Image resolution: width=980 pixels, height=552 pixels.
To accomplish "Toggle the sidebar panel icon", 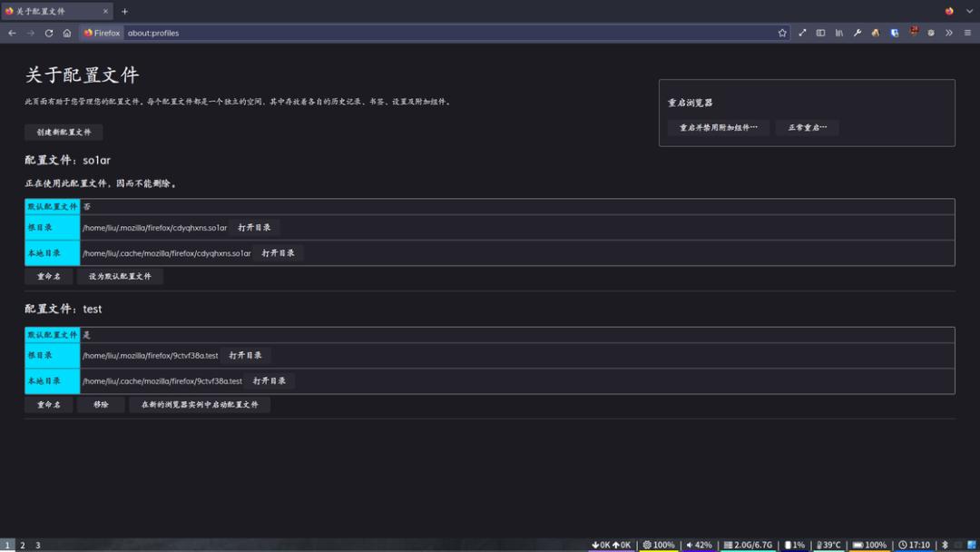I will coord(820,33).
